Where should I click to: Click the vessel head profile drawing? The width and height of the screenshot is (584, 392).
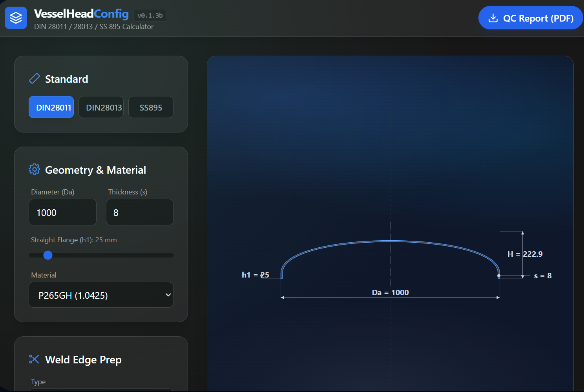(x=390, y=259)
